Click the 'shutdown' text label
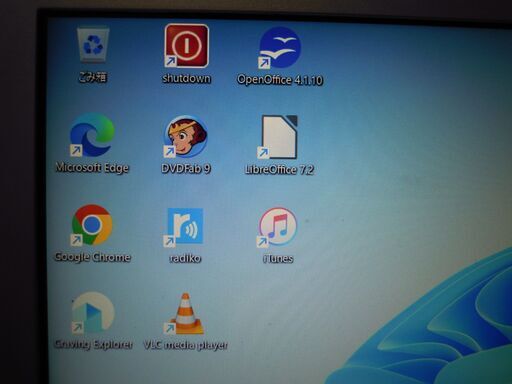This screenshot has width=512, height=384. click(186, 79)
